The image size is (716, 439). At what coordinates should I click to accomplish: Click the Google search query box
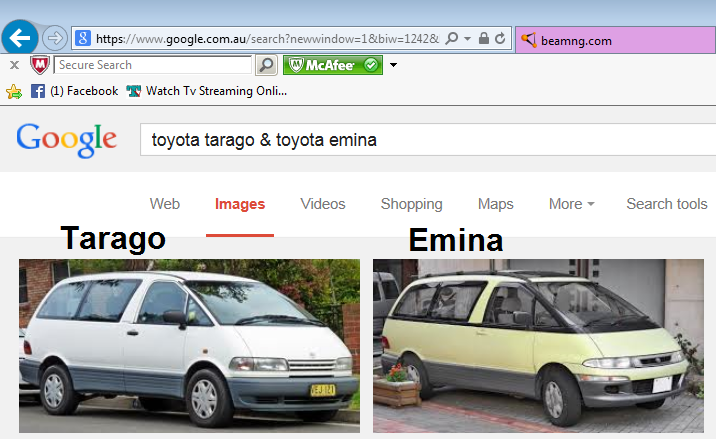[428, 140]
